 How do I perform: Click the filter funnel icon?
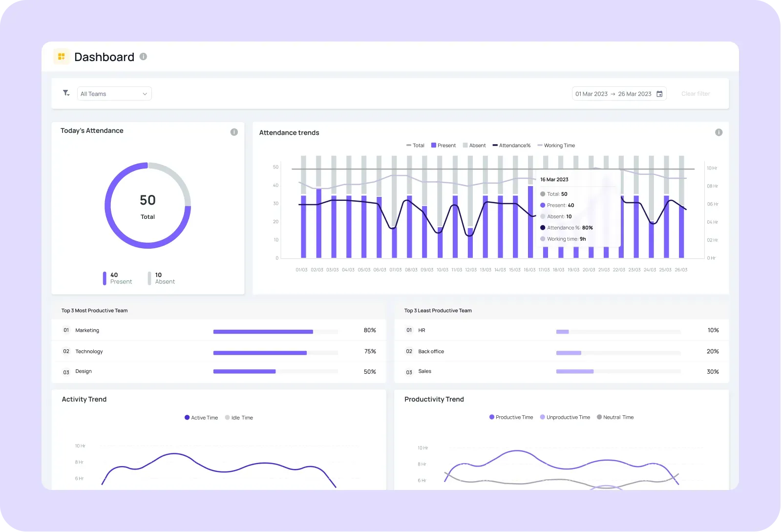[66, 93]
